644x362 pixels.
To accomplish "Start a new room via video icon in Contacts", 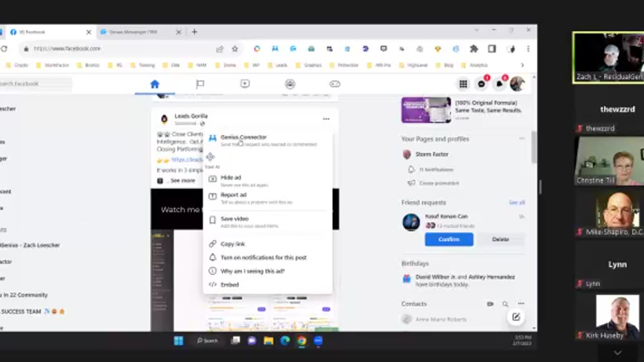I will [490, 304].
